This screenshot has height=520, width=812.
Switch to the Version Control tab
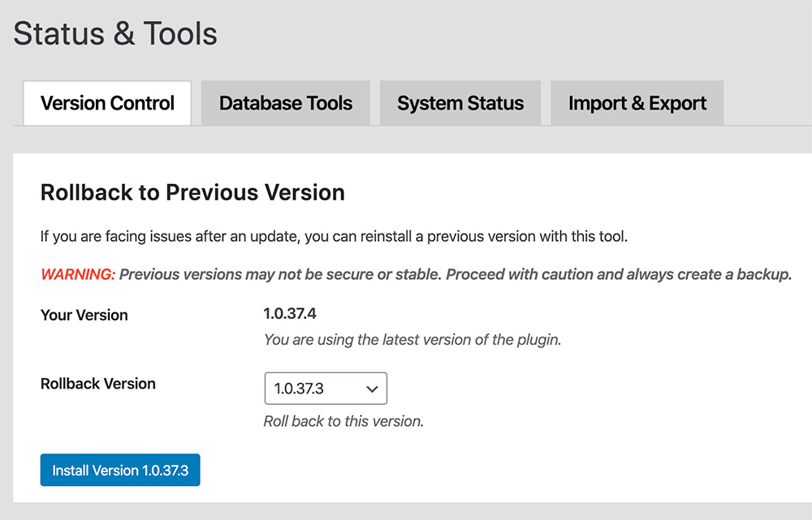click(x=107, y=104)
